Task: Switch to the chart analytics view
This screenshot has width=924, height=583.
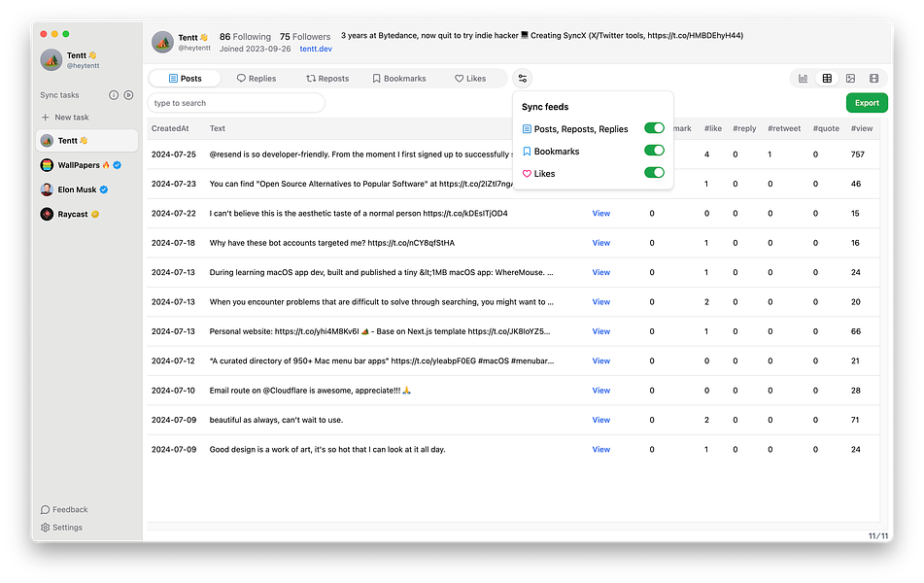Action: pyautogui.click(x=804, y=79)
